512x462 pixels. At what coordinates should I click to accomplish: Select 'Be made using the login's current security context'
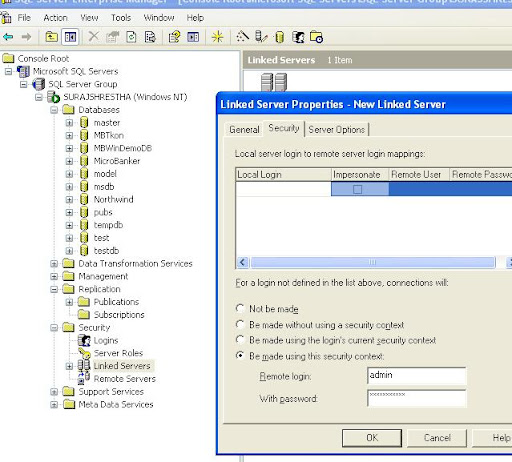(x=240, y=340)
